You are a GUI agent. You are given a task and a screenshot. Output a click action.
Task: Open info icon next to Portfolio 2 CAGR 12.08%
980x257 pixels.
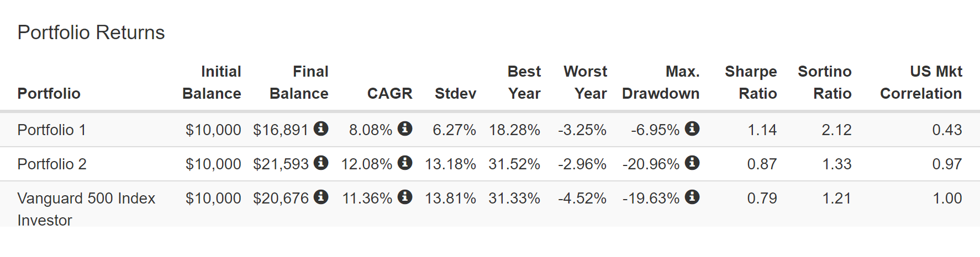pyautogui.click(x=405, y=163)
